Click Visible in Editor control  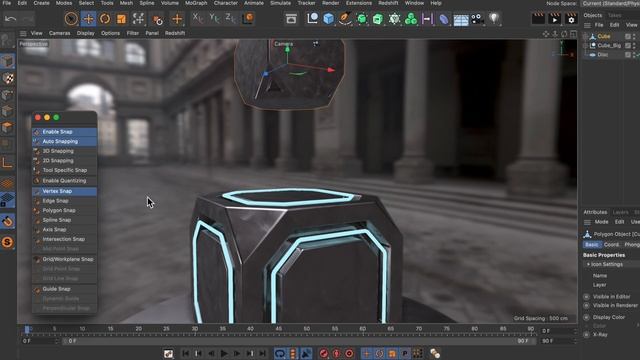coord(587,297)
